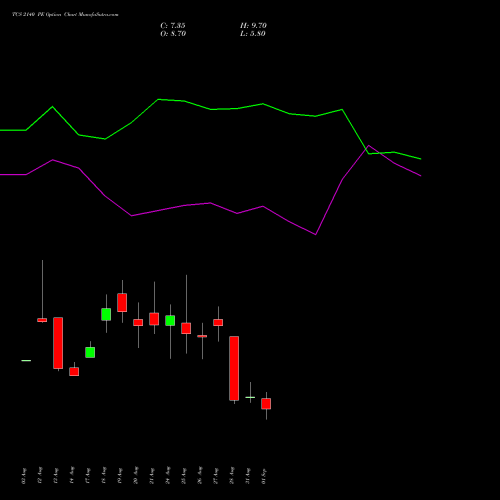Click the last red candle for 01 Sep
Image resolution: width=500 pixels, height=500 pixels.
(x=266, y=404)
